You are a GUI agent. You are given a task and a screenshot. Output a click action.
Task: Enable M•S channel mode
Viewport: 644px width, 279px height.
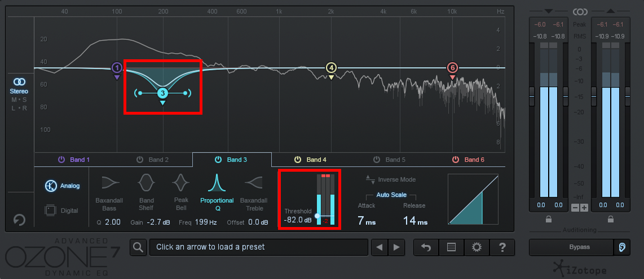(x=19, y=99)
